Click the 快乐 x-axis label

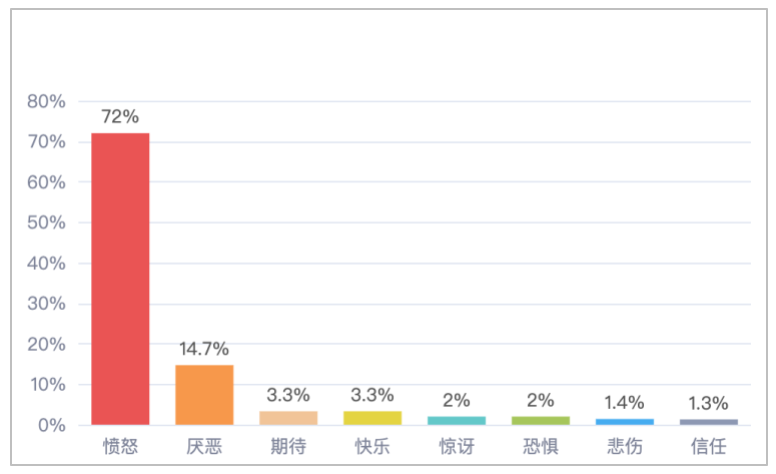point(372,445)
